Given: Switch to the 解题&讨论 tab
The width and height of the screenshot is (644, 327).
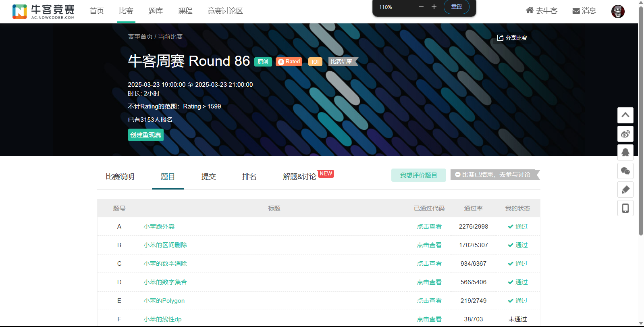Looking at the screenshot, I should click(300, 177).
